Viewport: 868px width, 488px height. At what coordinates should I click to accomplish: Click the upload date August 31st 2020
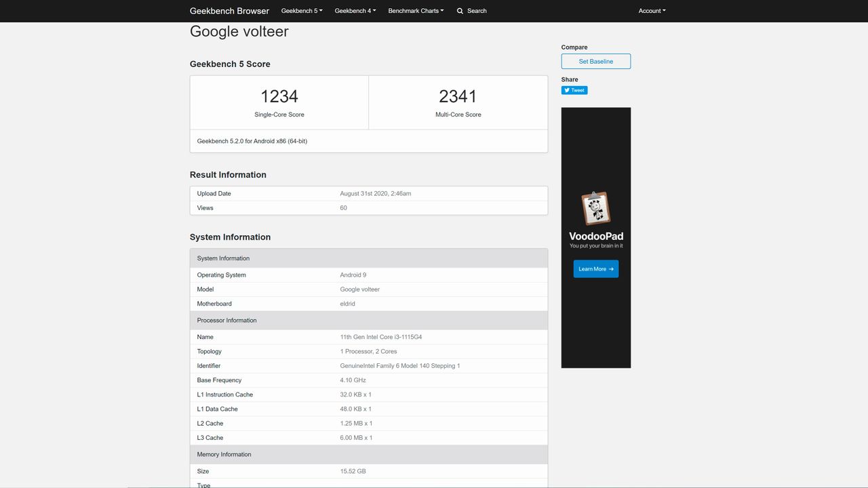coord(376,194)
